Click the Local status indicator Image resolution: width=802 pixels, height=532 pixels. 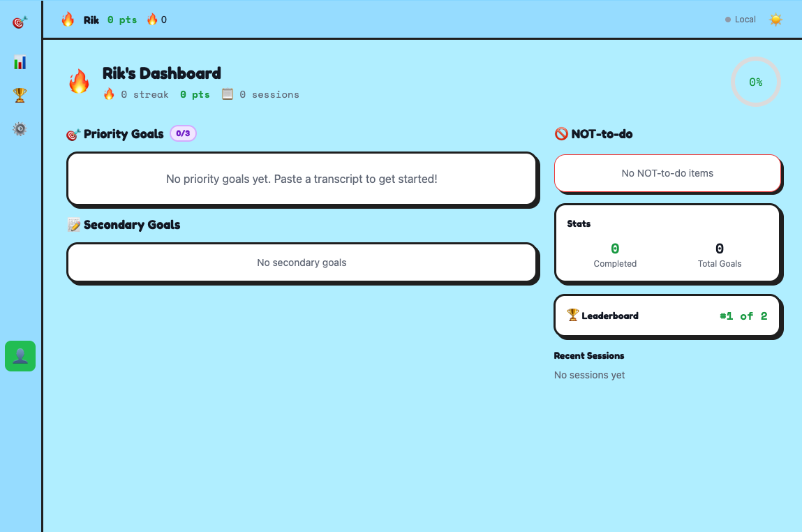(741, 20)
